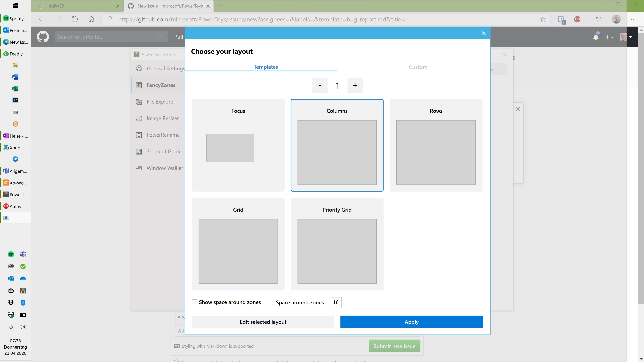Apply the selected Columns layout

point(411,322)
